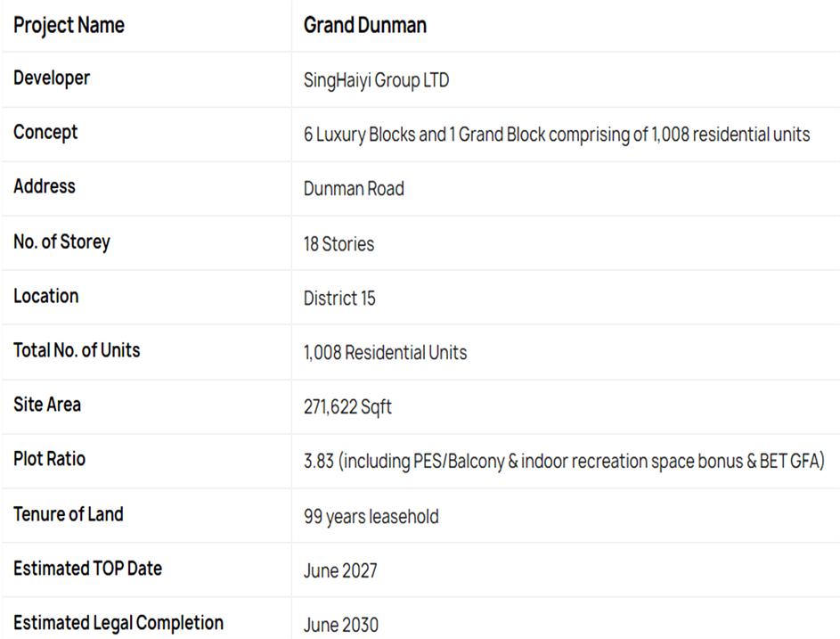Click the "Concept" row label

(45, 133)
